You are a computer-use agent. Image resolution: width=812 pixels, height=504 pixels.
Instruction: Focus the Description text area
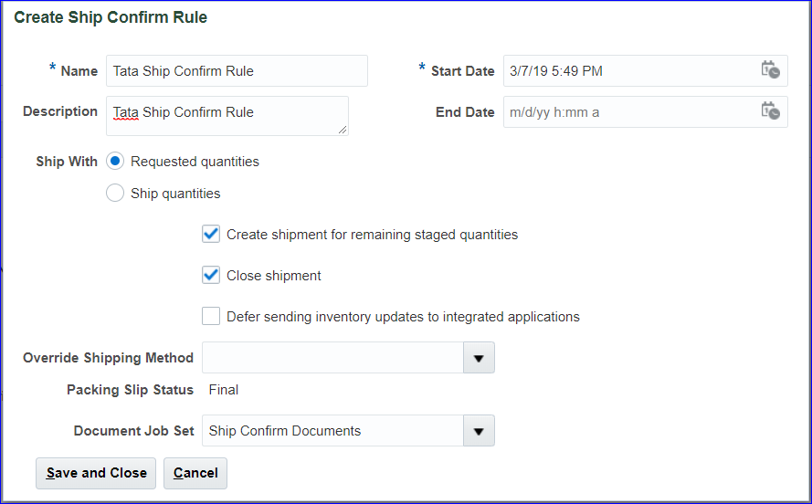[x=227, y=115]
